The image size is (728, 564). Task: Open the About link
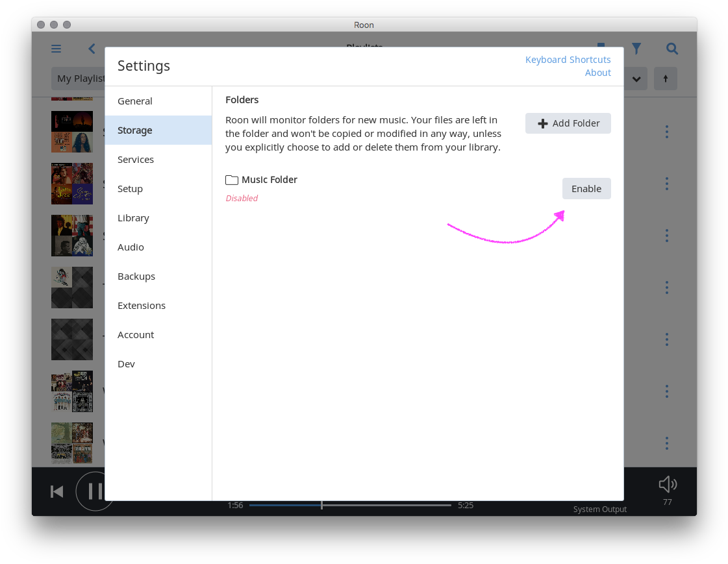pos(597,73)
